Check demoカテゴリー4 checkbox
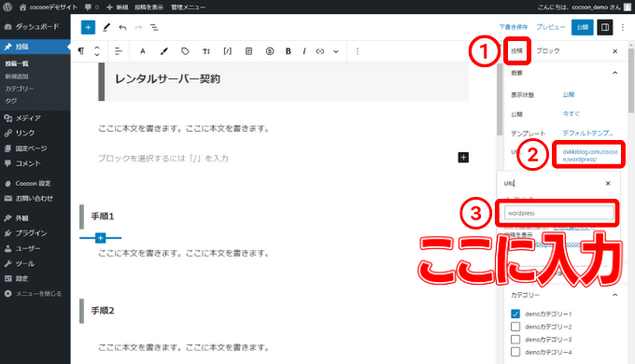The height and width of the screenshot is (364, 635). tap(515, 352)
